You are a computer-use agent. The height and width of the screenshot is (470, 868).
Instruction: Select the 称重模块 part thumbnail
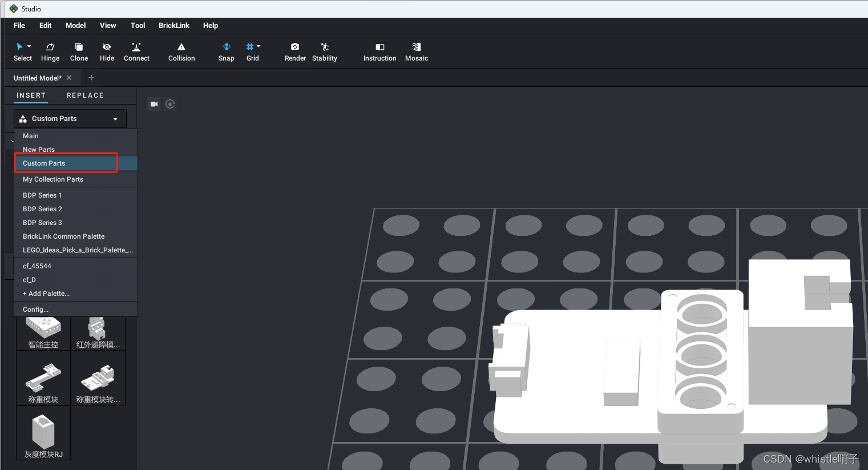43,378
